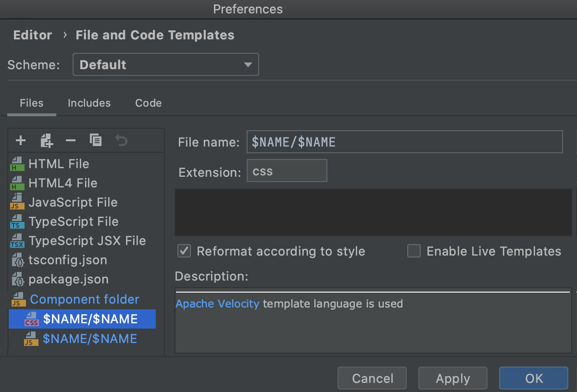The height and width of the screenshot is (392, 577).
Task: Click the Remove Template minus icon
Action: (x=71, y=141)
